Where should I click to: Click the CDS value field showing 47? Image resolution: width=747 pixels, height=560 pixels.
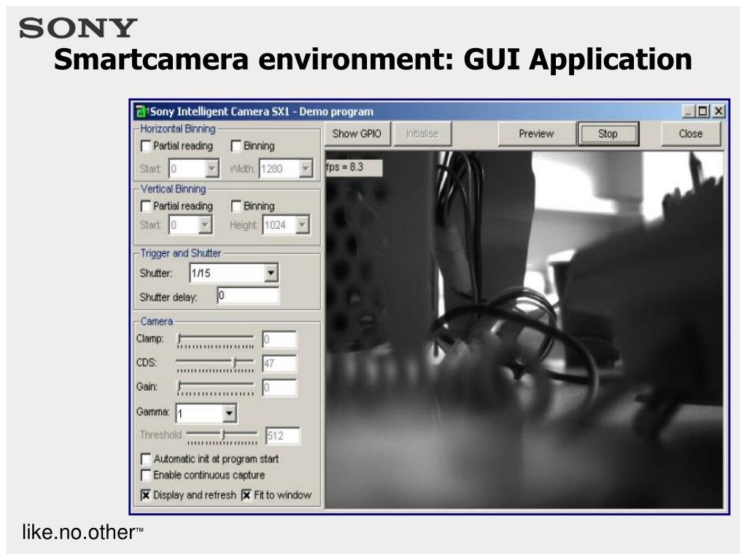[279, 364]
